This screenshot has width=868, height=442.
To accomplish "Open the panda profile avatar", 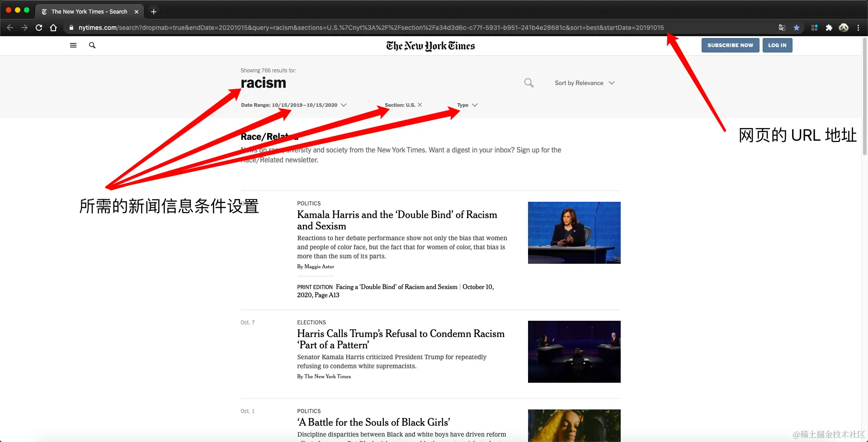I will [x=844, y=28].
